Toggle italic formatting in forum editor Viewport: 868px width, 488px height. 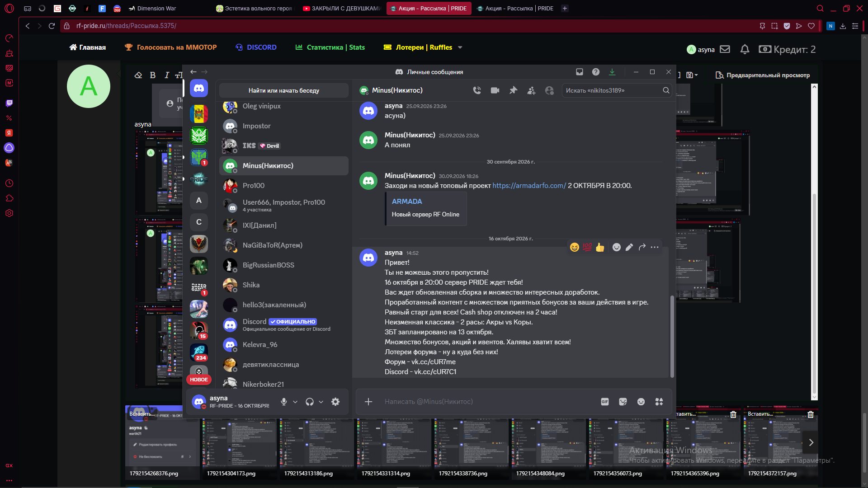(x=167, y=75)
